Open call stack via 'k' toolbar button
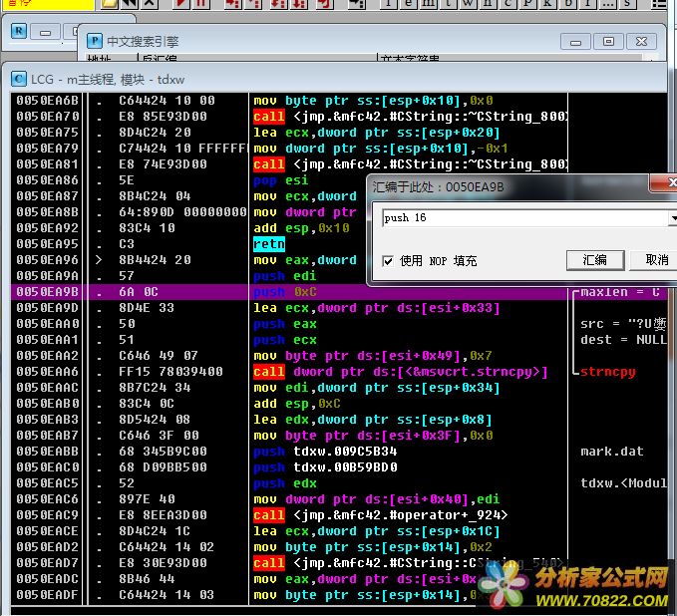 pos(547,3)
